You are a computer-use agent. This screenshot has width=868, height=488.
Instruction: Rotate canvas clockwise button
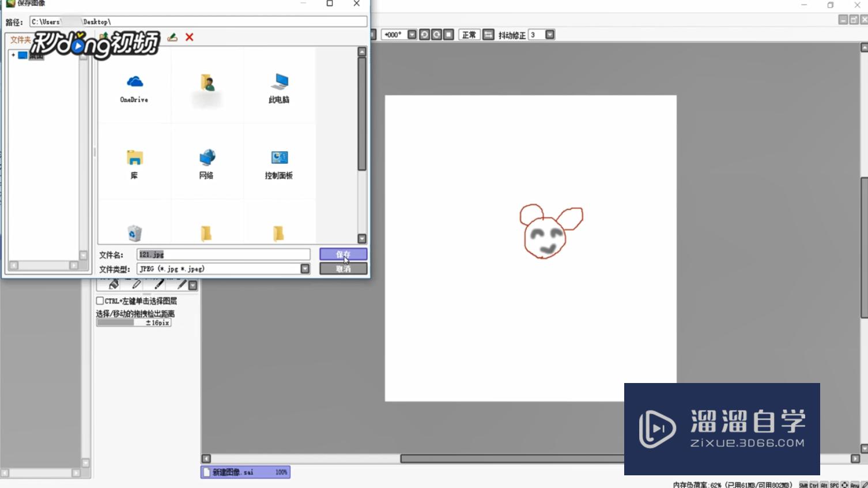pos(437,35)
